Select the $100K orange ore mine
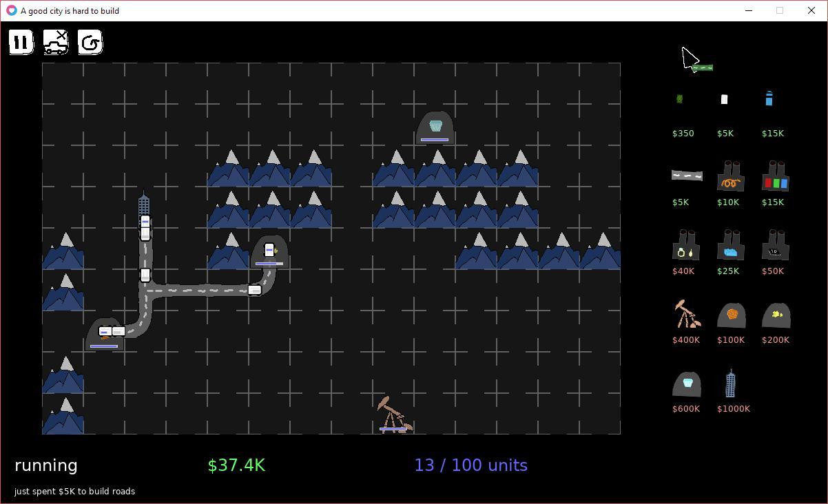Viewport: 828px width, 504px height. 732,315
